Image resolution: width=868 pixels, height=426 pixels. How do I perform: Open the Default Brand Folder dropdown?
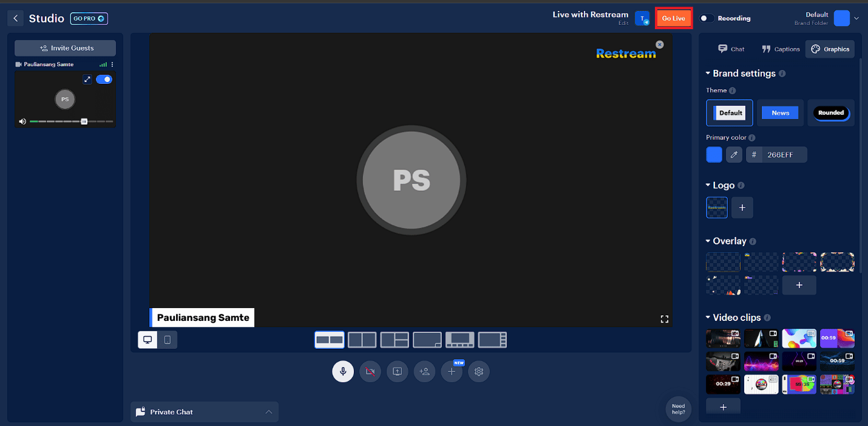coord(856,18)
